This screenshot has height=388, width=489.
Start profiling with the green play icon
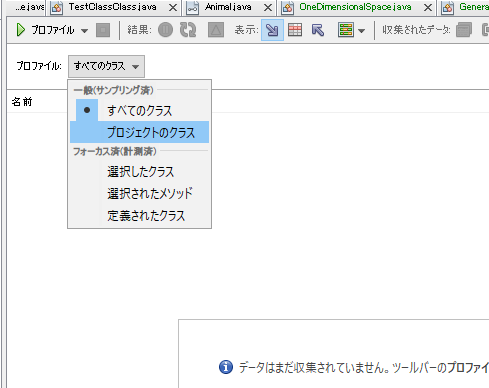(21, 30)
